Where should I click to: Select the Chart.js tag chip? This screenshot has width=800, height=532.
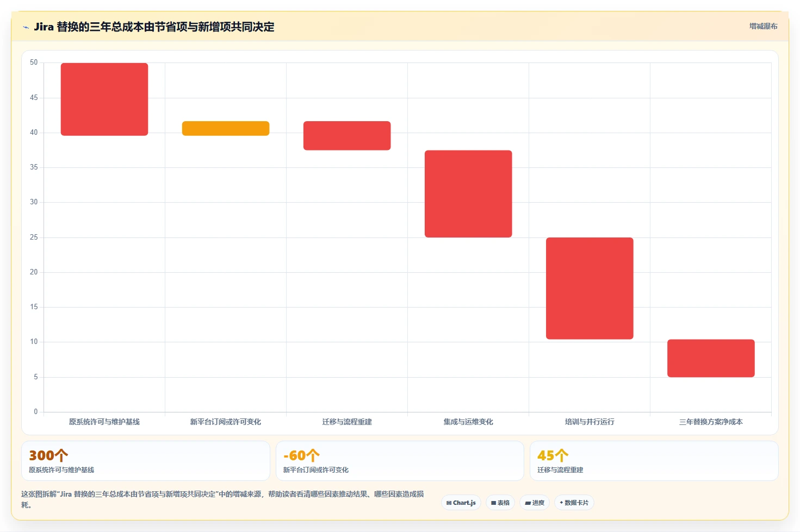coord(461,503)
